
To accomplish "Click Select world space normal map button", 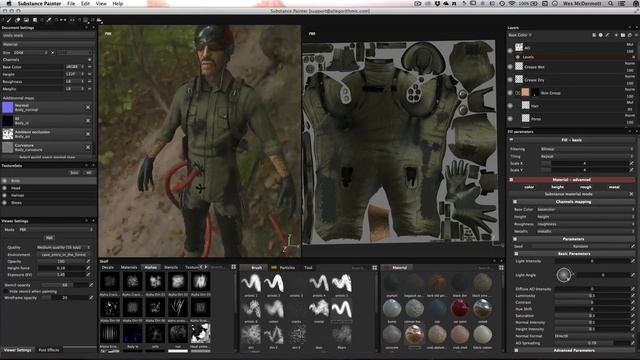I will (47, 157).
